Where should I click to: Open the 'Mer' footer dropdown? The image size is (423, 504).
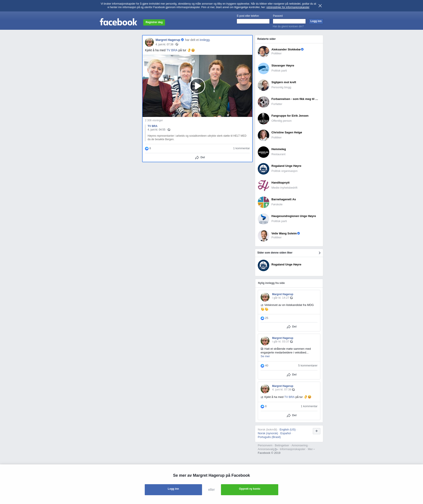click(x=311, y=449)
